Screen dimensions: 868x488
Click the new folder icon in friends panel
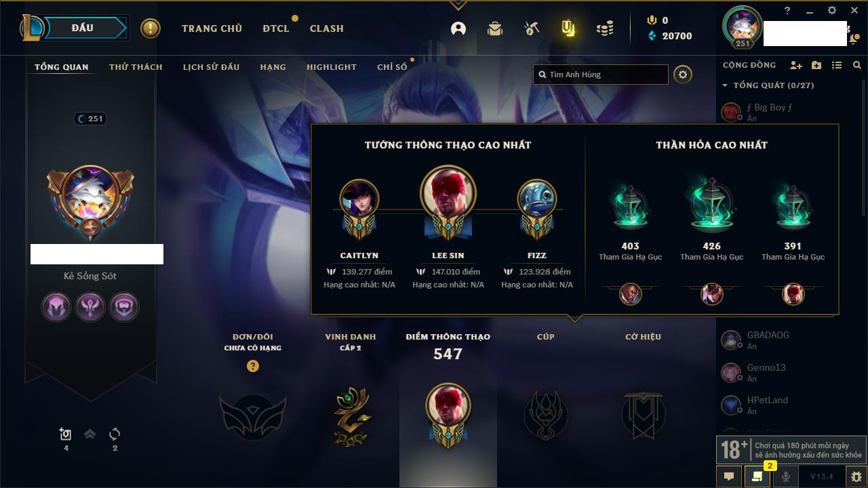pos(816,65)
